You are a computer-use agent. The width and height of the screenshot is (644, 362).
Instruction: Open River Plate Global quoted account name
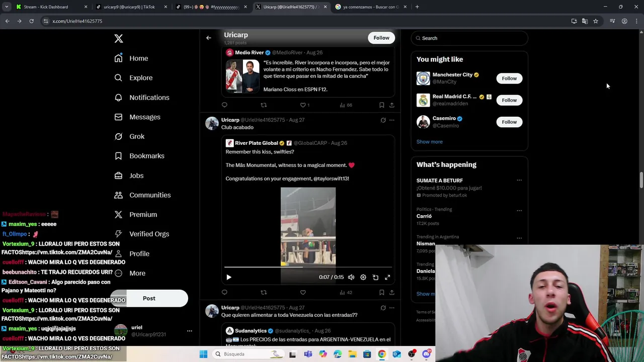point(256,143)
